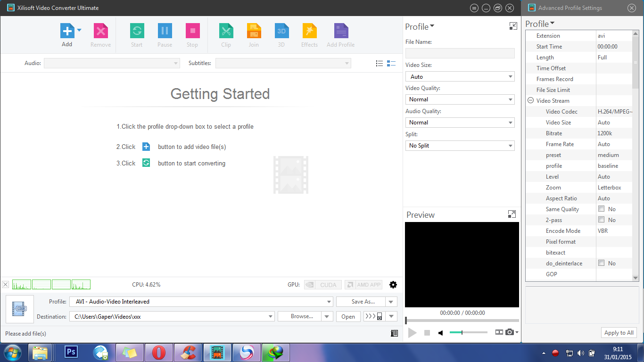Screen dimensions: 644x362
Task: Disable the Same Quality checkbox
Action: pos(602,209)
